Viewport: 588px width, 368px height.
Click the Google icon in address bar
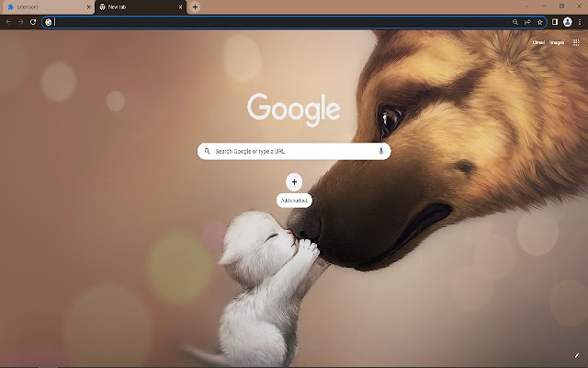(x=49, y=22)
